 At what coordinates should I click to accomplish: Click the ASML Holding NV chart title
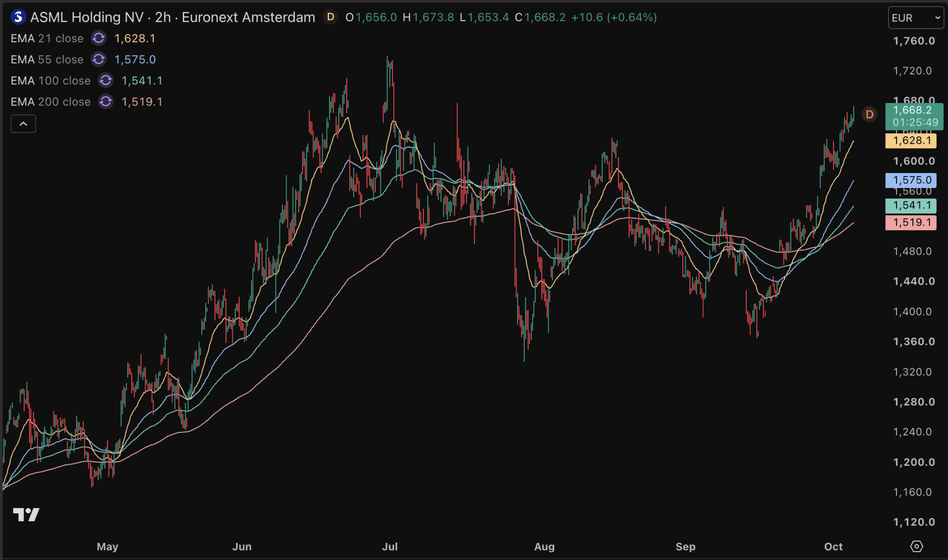pyautogui.click(x=173, y=17)
